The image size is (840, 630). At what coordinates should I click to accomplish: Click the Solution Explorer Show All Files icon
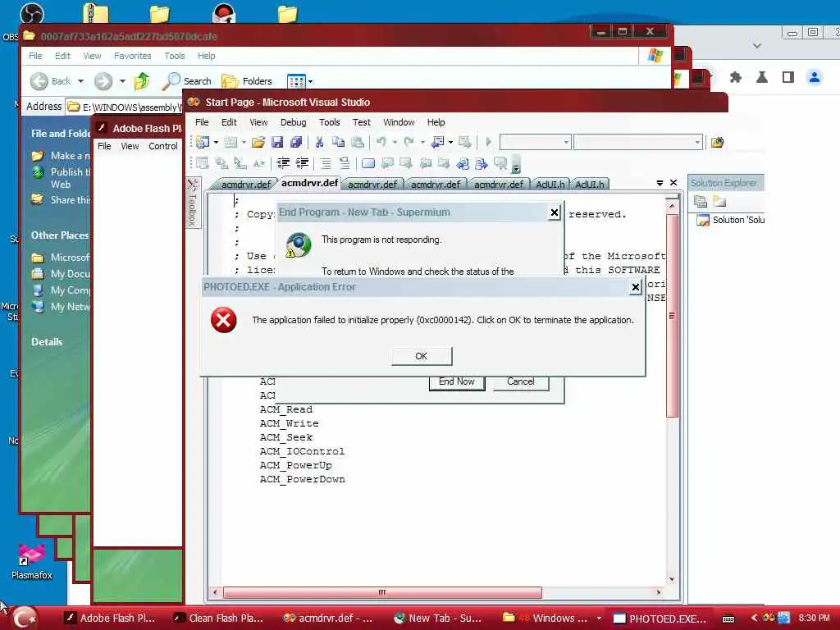click(719, 202)
